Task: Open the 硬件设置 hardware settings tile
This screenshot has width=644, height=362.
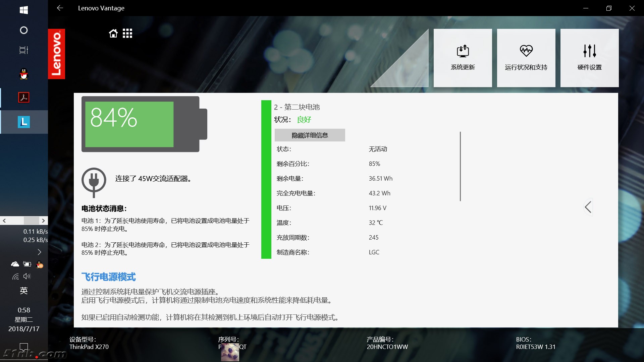Action: coord(589,58)
